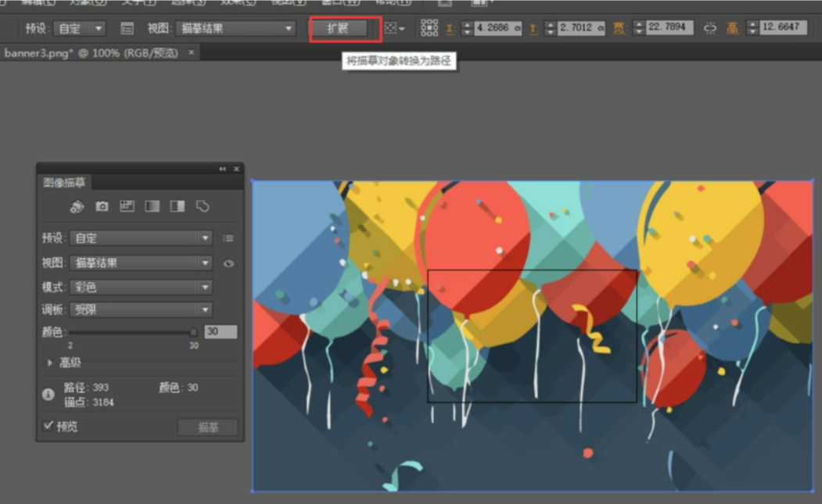Click the Outline preset icon
The height and width of the screenshot is (504, 822).
point(203,206)
